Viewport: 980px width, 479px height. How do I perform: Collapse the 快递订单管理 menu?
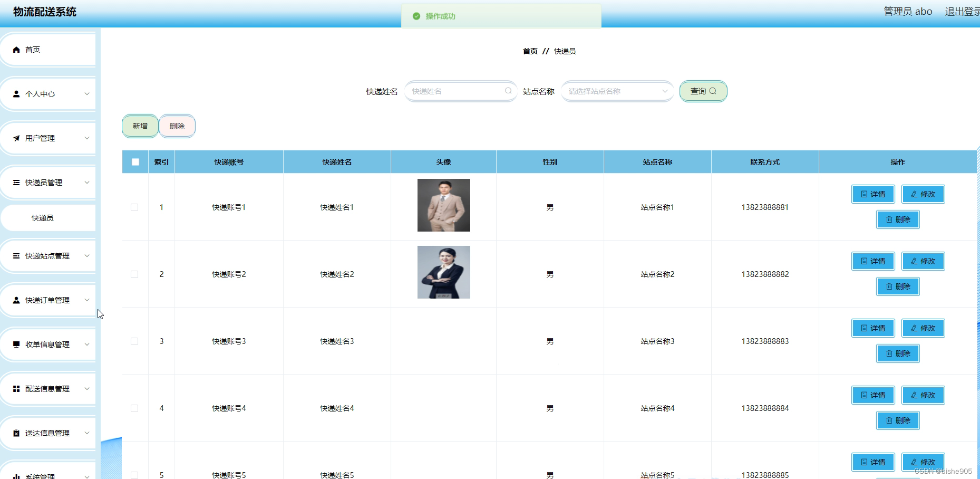pos(48,300)
